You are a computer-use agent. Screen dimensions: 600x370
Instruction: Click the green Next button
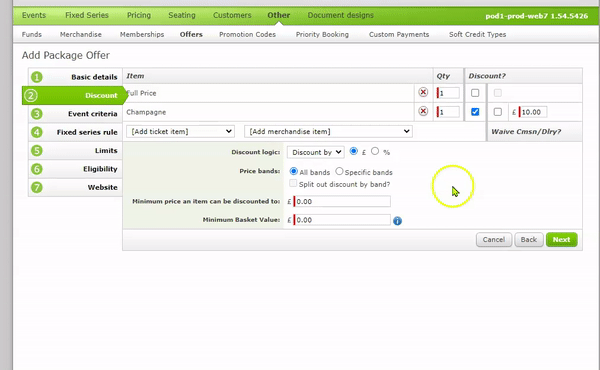561,240
